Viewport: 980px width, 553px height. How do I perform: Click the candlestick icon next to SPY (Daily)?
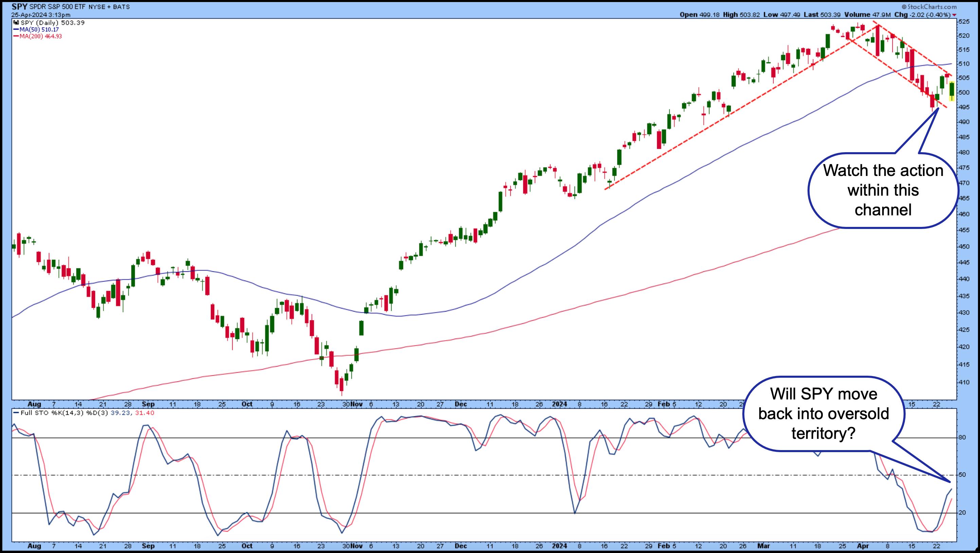click(16, 23)
